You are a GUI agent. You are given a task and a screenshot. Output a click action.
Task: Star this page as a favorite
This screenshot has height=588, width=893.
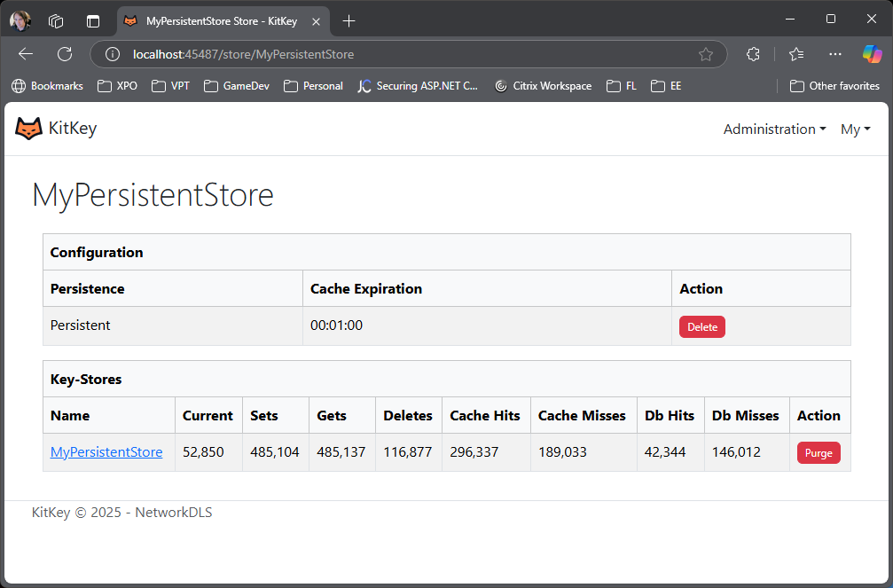click(x=706, y=54)
